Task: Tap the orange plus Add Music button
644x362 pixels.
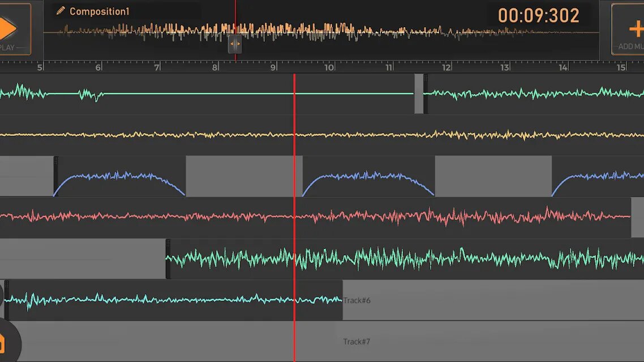Action: [x=628, y=29]
